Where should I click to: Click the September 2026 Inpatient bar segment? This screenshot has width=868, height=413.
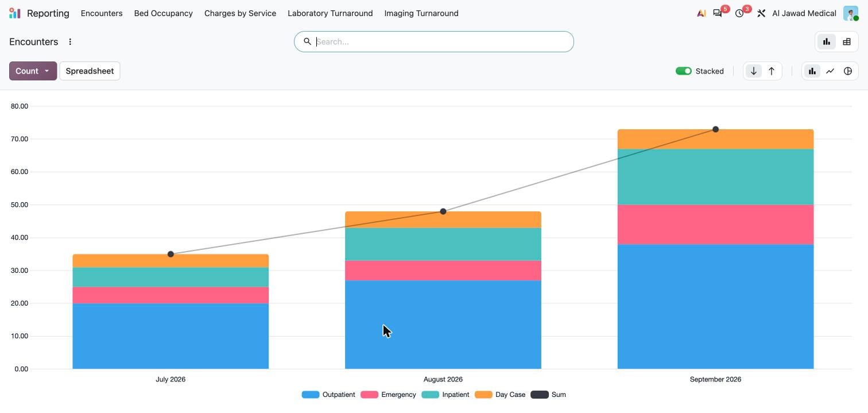[715, 177]
